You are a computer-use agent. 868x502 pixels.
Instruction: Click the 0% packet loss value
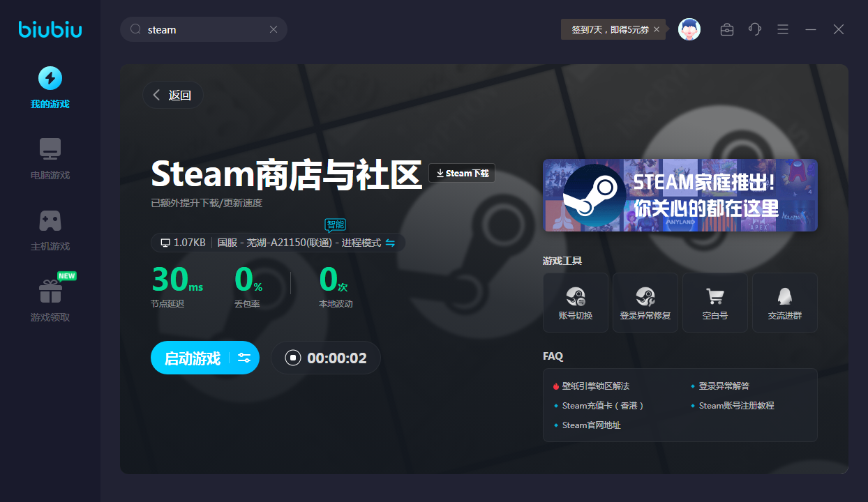248,280
